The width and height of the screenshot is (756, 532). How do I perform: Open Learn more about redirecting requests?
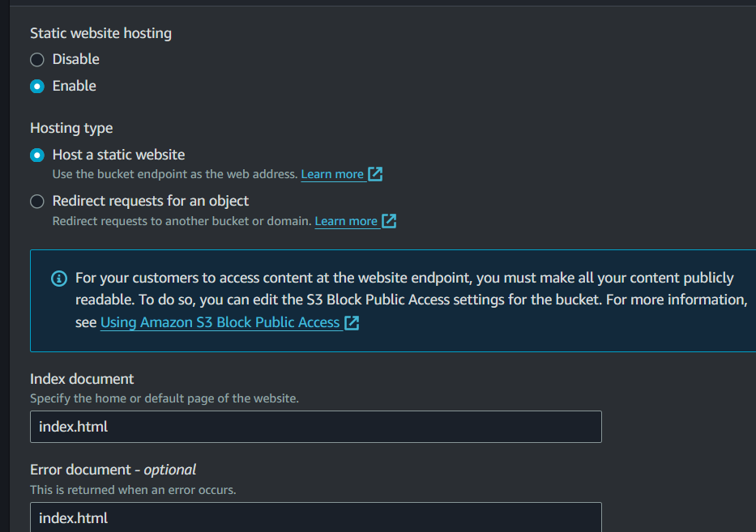346,221
